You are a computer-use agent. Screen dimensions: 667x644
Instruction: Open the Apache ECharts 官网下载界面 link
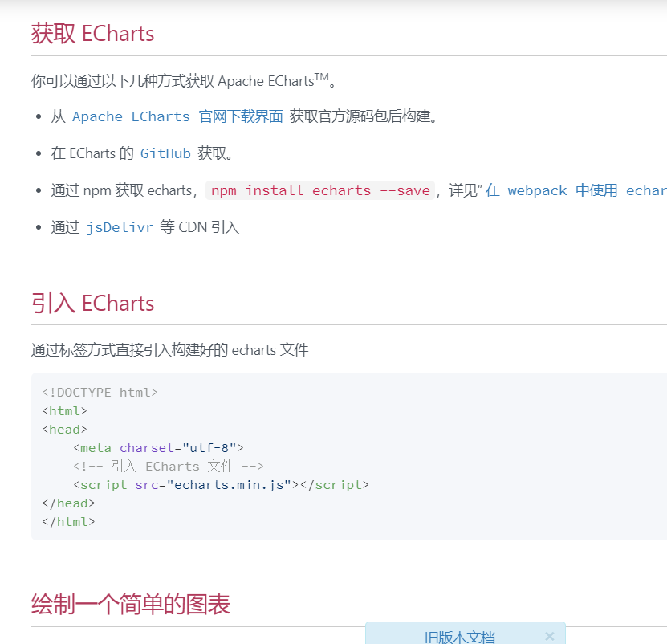point(177,116)
